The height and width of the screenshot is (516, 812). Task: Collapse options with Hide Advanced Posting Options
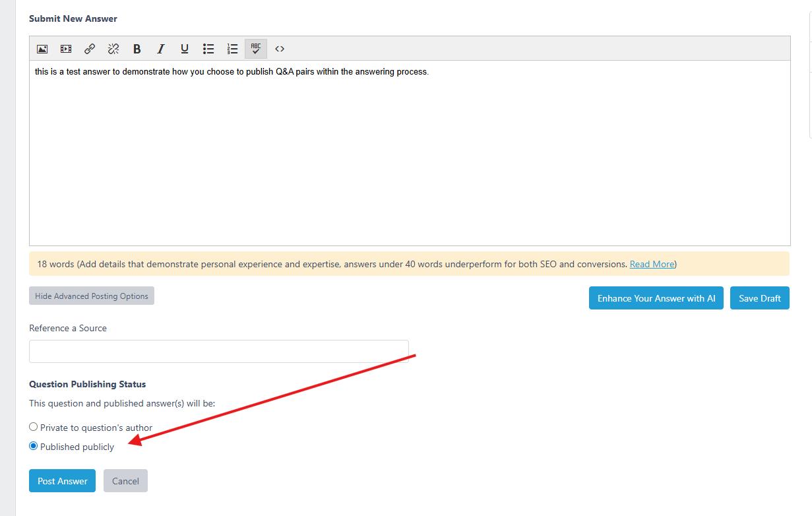(x=92, y=296)
